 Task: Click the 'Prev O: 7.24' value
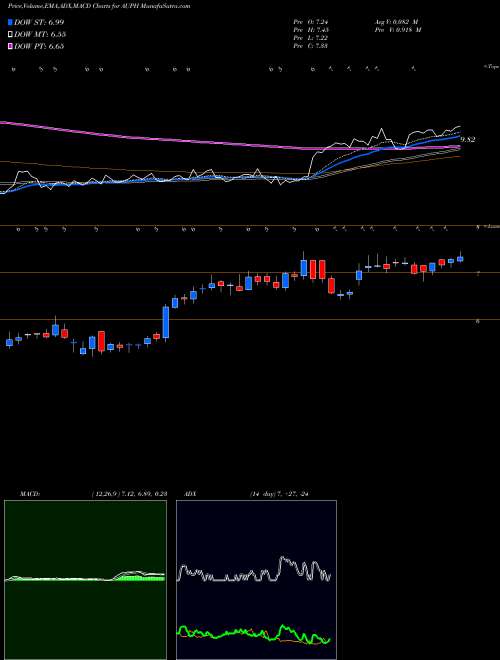point(311,22)
